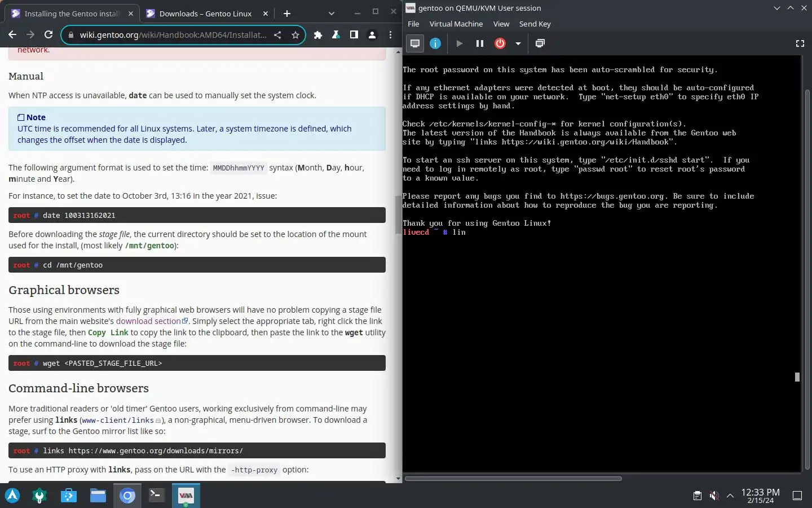
Task: Click the VM window title bar dropdown arrow
Action: click(777, 8)
